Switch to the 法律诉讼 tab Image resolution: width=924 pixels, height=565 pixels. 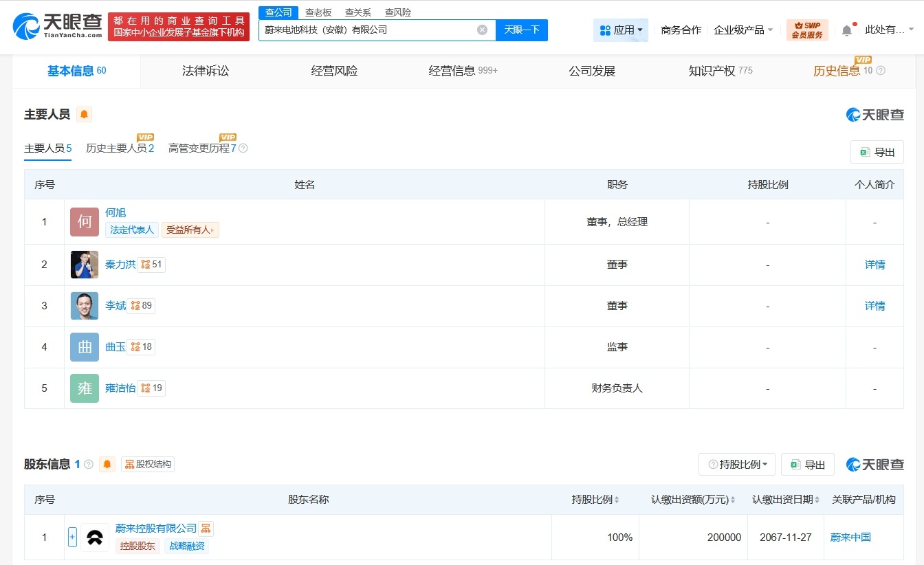205,69
